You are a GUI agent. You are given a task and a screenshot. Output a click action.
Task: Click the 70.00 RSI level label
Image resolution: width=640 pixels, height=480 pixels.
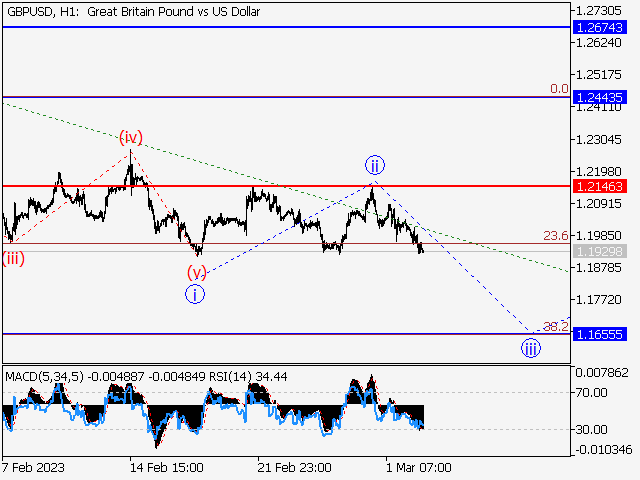coord(591,393)
